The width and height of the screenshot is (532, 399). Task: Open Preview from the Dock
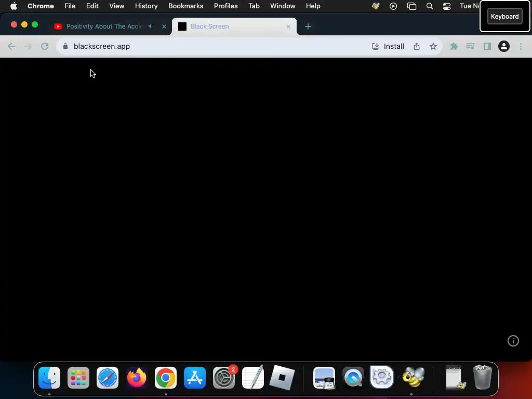point(324,377)
